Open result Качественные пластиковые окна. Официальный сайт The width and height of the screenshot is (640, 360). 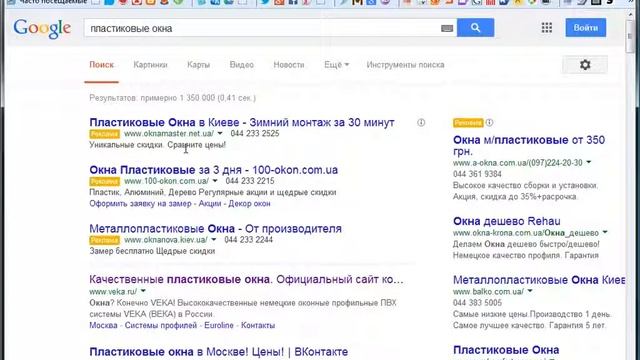coord(246,280)
